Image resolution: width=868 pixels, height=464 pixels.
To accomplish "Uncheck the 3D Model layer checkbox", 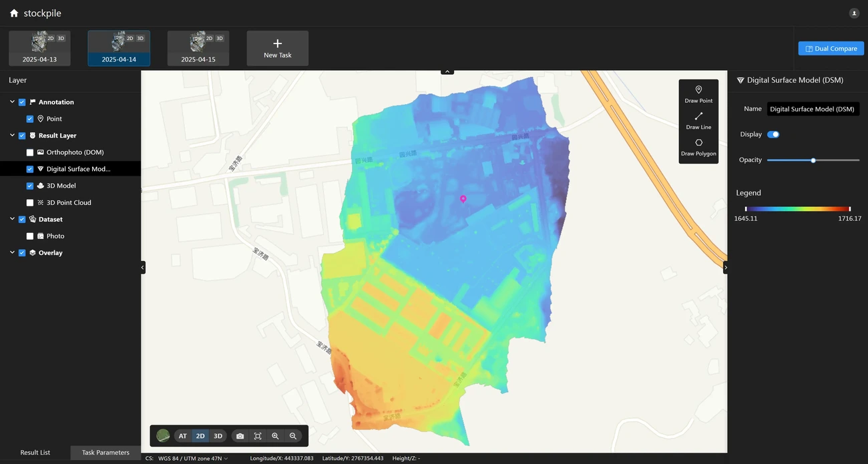I will [30, 186].
